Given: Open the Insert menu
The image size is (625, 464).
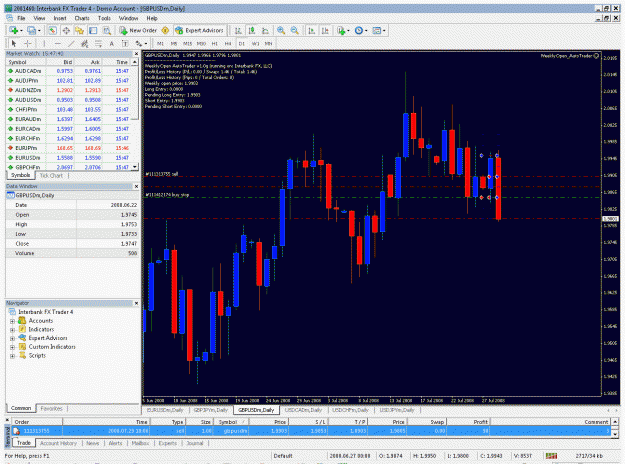Looking at the screenshot, I should tap(60, 18).
